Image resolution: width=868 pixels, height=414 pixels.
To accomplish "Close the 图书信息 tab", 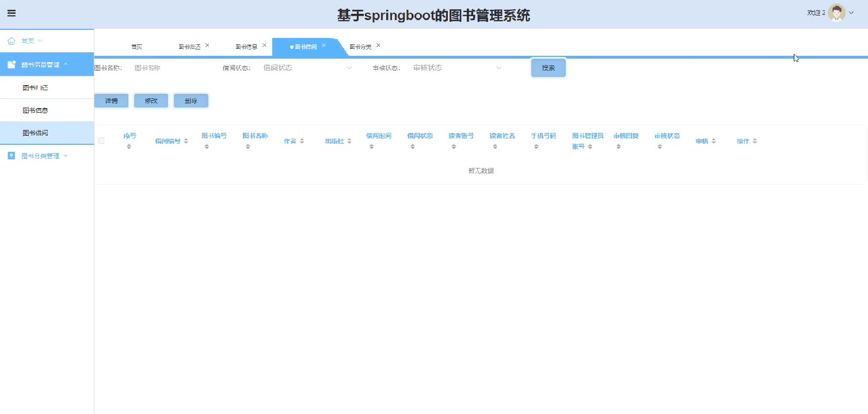I will [x=264, y=45].
